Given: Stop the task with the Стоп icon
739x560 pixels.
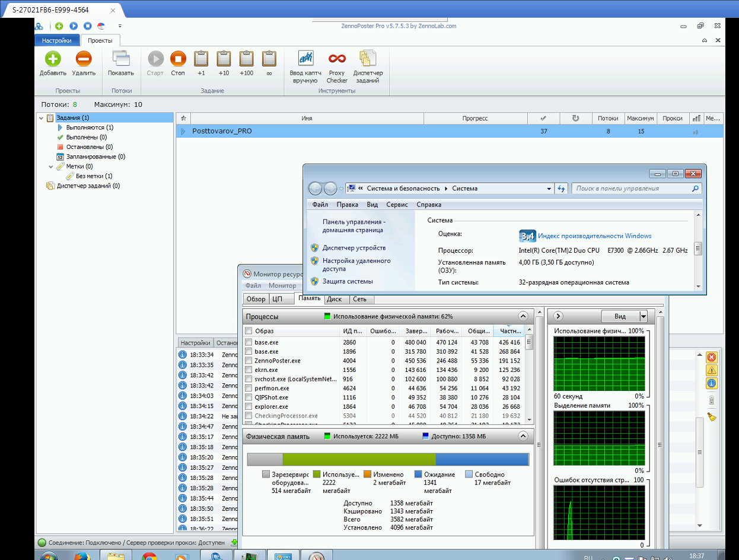Looking at the screenshot, I should point(178,59).
